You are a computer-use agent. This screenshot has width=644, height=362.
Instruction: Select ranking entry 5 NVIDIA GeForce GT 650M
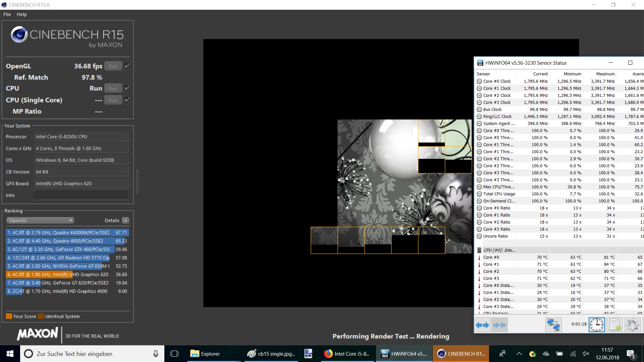coord(67,266)
